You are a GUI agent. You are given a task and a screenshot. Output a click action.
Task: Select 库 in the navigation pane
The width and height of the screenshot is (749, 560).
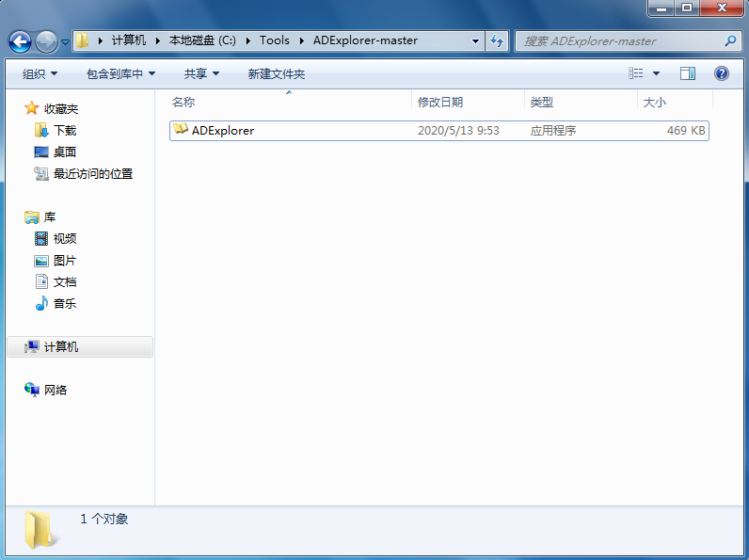click(x=50, y=217)
